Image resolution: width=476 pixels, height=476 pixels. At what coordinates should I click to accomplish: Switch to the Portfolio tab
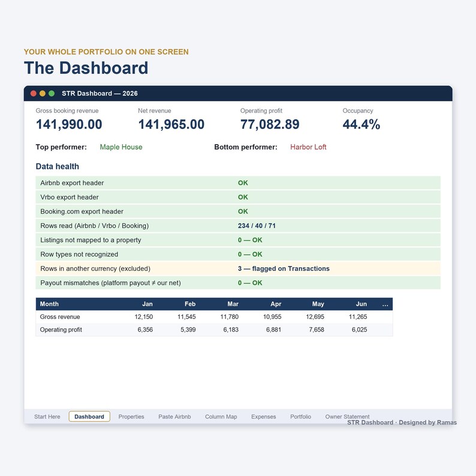click(300, 417)
